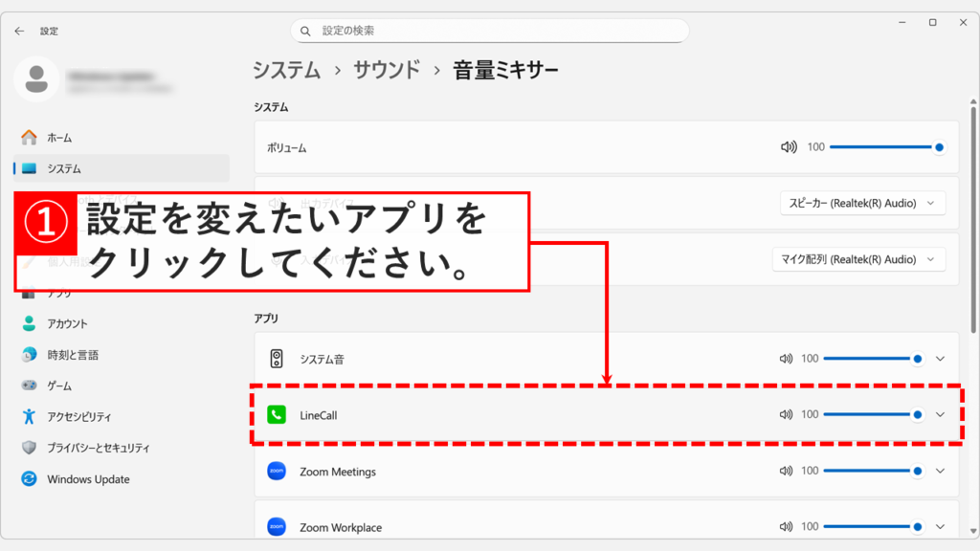This screenshot has width=980, height=551.
Task: Click the back arrow at top left
Action: (x=19, y=30)
